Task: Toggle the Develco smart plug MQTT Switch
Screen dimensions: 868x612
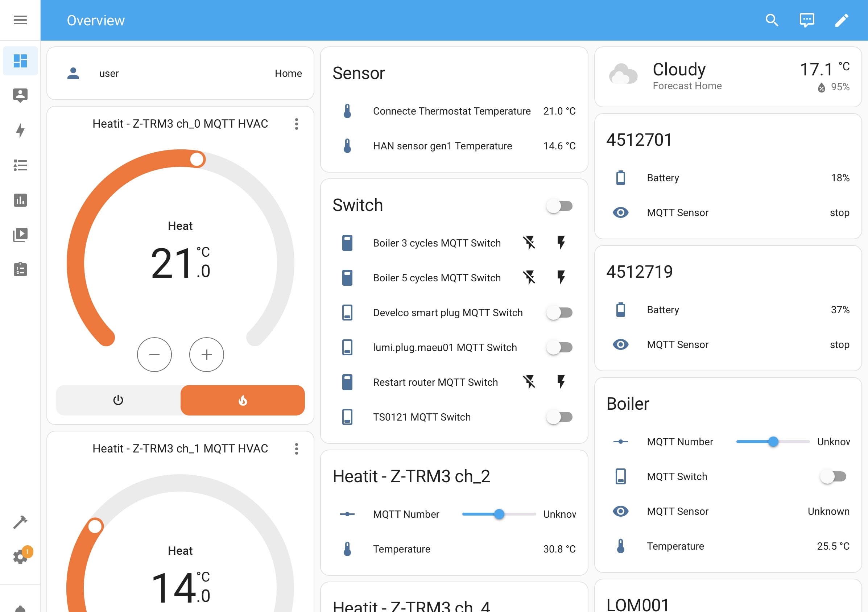Action: (559, 313)
